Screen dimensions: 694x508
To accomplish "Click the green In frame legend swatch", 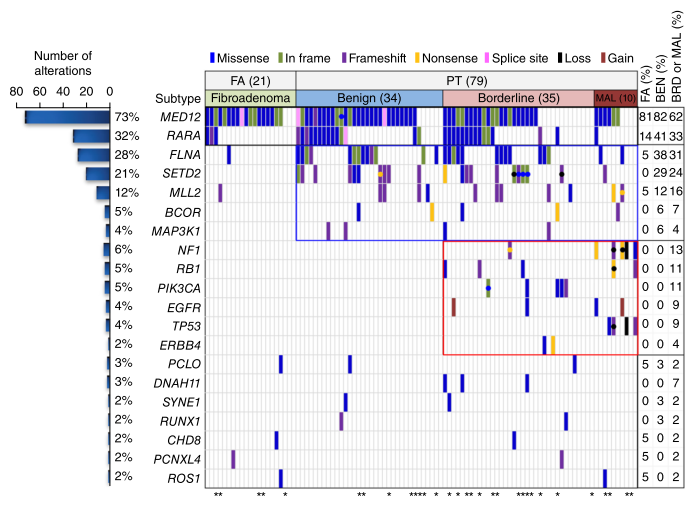I will pyautogui.click(x=281, y=57).
